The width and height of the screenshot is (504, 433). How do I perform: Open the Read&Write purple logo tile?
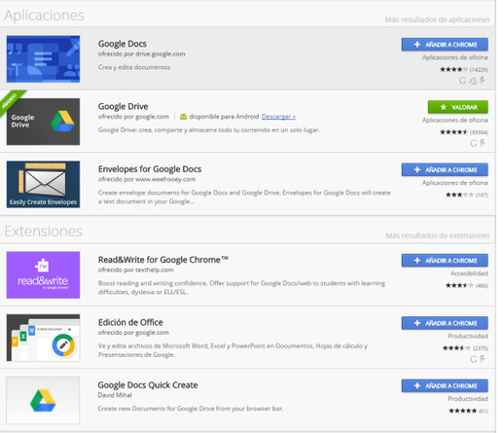pyautogui.click(x=43, y=274)
